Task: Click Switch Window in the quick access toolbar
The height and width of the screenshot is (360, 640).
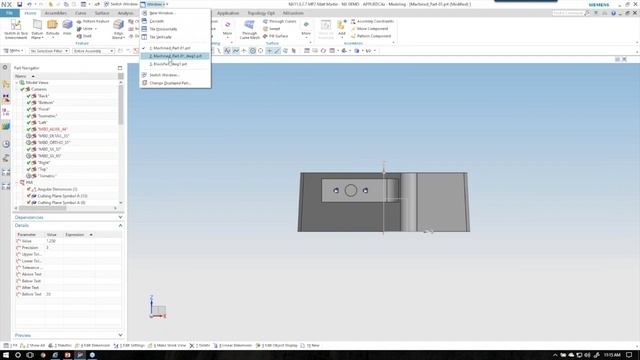Action: 121,4
